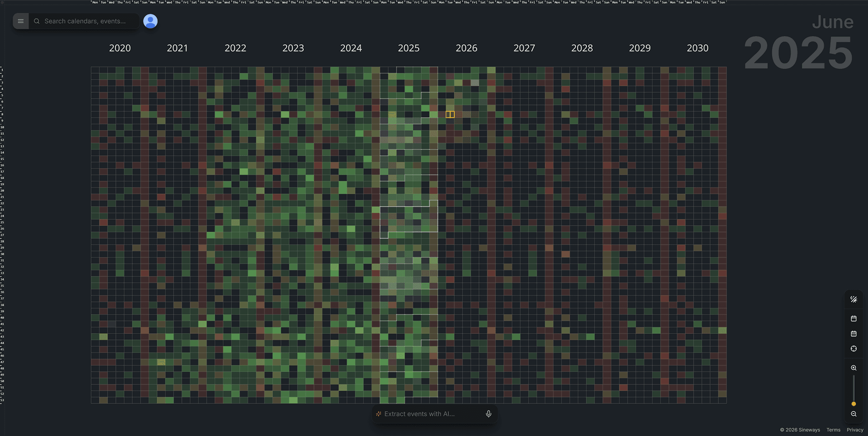Jump to the 2020 year column
Image resolution: width=868 pixels, height=436 pixels.
click(x=120, y=48)
